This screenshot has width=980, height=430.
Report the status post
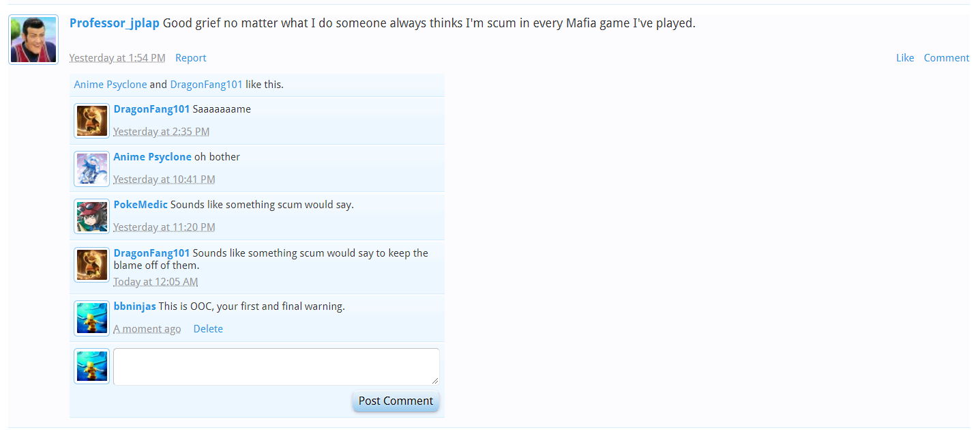[x=191, y=58]
